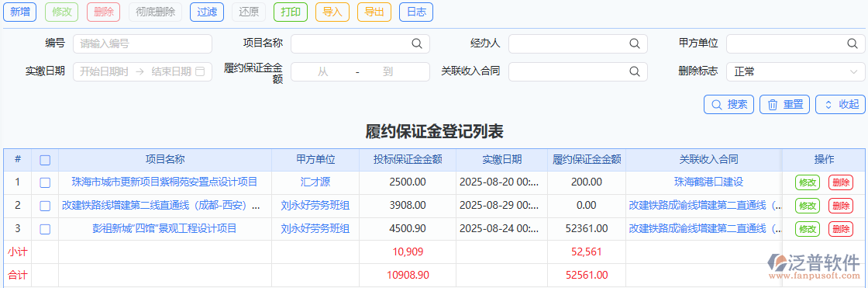Click the 新增 button

[20, 12]
